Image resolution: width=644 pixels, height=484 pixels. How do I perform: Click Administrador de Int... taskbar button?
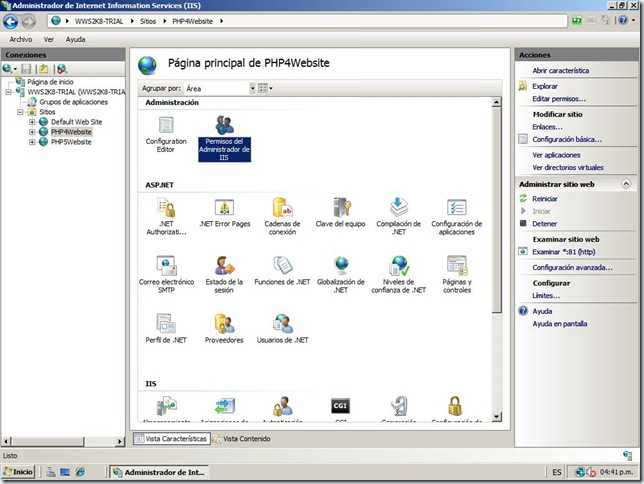(159, 472)
